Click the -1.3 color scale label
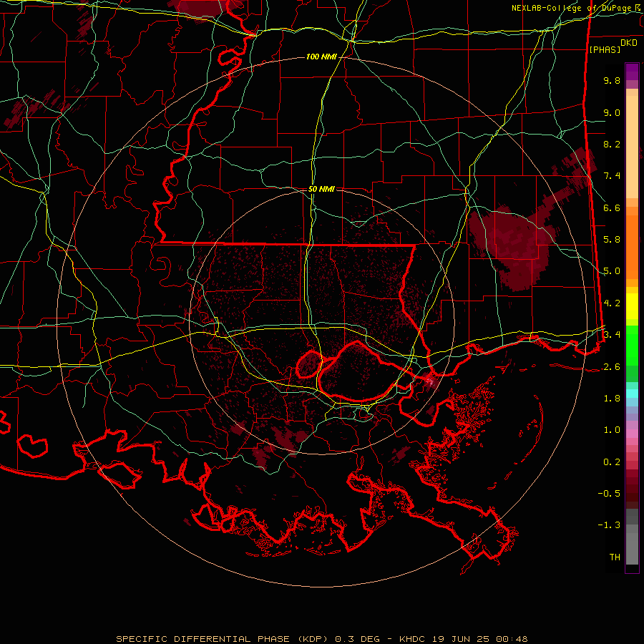This screenshot has height=644, width=644. pos(609,525)
